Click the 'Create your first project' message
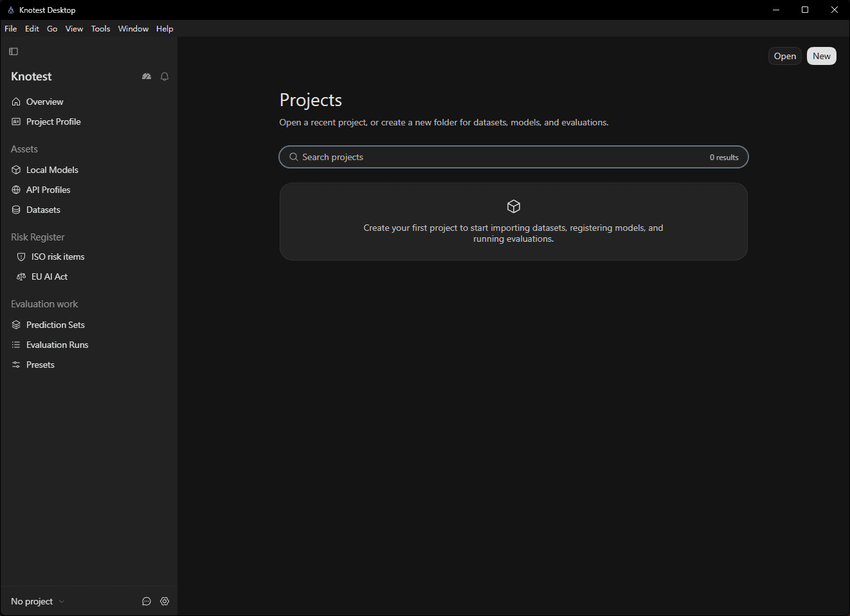This screenshot has height=616, width=850. [x=513, y=233]
